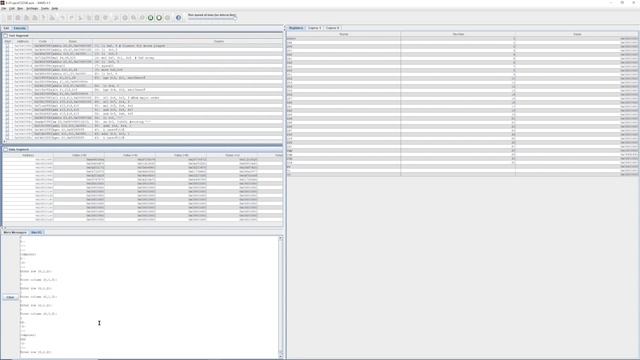Click the Undo toolbar icon
The width and height of the screenshot is (640, 360).
(x=62, y=18)
